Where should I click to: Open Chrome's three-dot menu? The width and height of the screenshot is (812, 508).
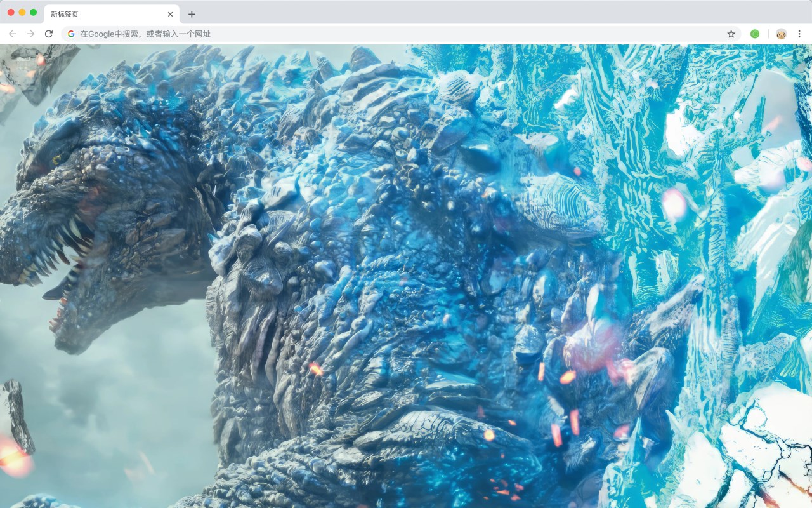coord(799,34)
